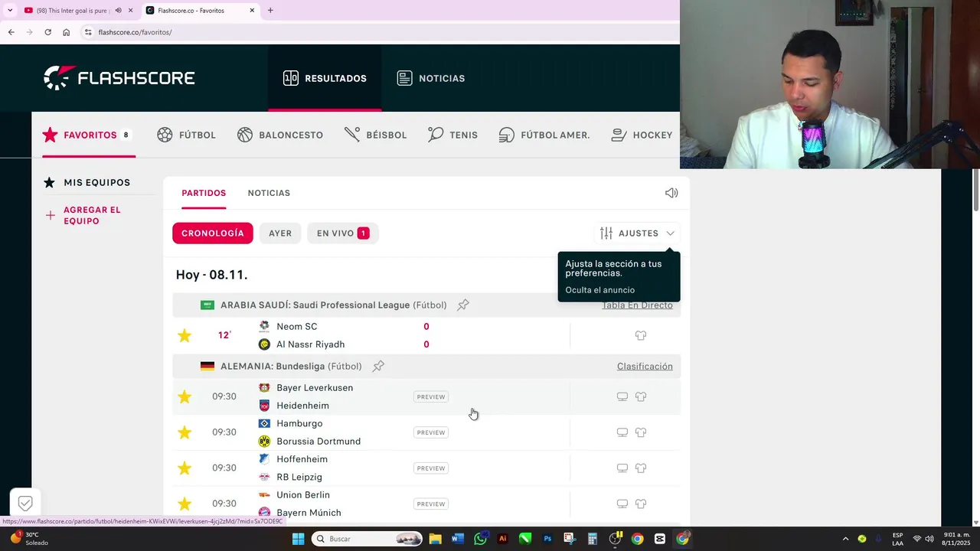Select the Favoritos sport tab

[89, 135]
